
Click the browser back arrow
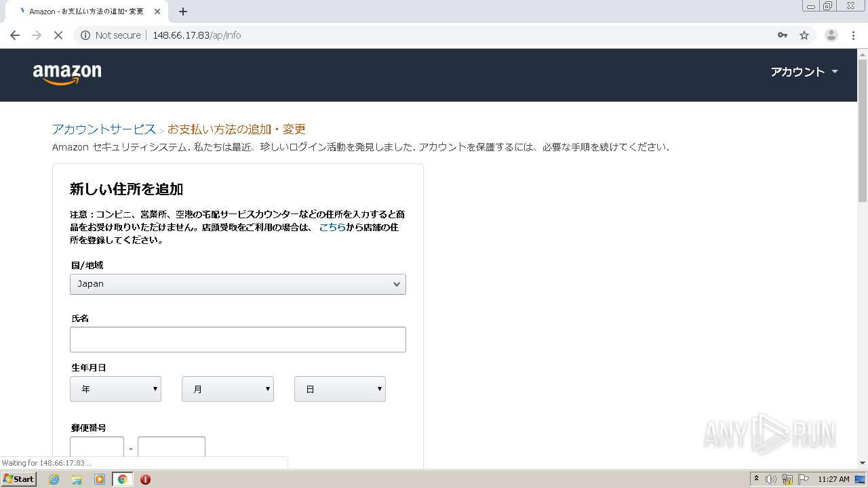15,35
